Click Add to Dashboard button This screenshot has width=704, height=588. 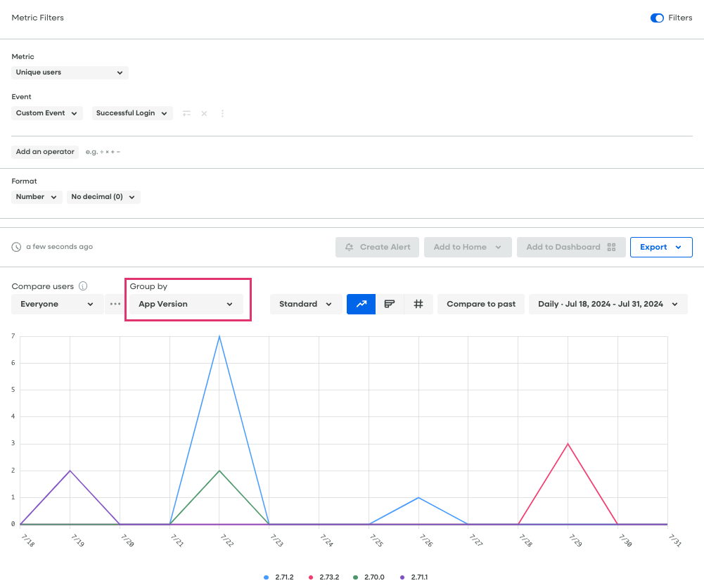pyautogui.click(x=571, y=248)
